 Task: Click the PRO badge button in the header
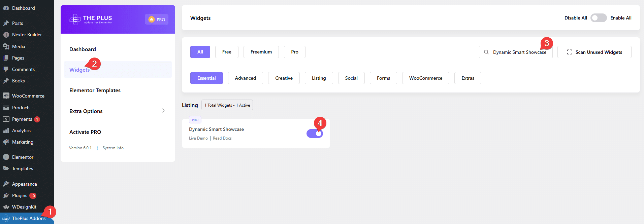click(157, 20)
